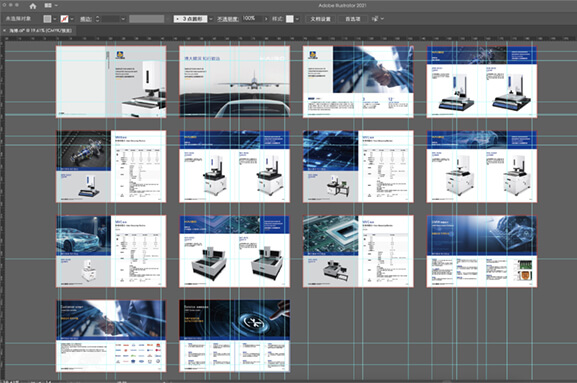Select the customer logos artboard
The image size is (577, 383).
111,336
